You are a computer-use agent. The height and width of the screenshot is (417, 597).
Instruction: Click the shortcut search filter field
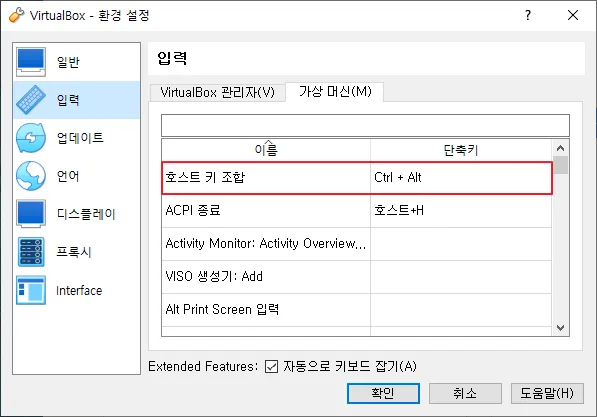point(365,125)
